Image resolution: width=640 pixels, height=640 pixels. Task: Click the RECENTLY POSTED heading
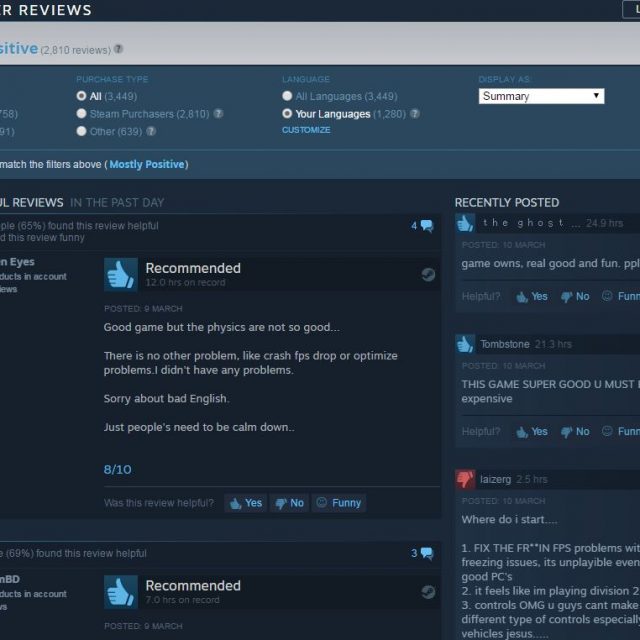[507, 202]
